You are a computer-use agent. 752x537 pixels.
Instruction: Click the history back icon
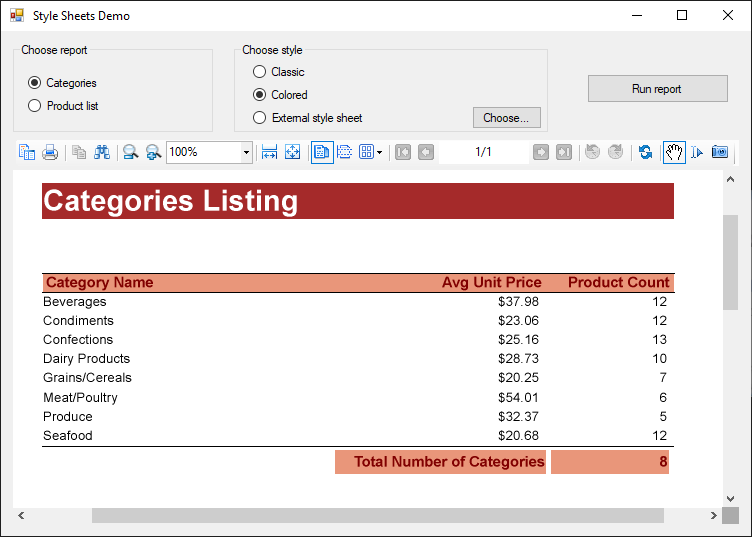tap(593, 152)
